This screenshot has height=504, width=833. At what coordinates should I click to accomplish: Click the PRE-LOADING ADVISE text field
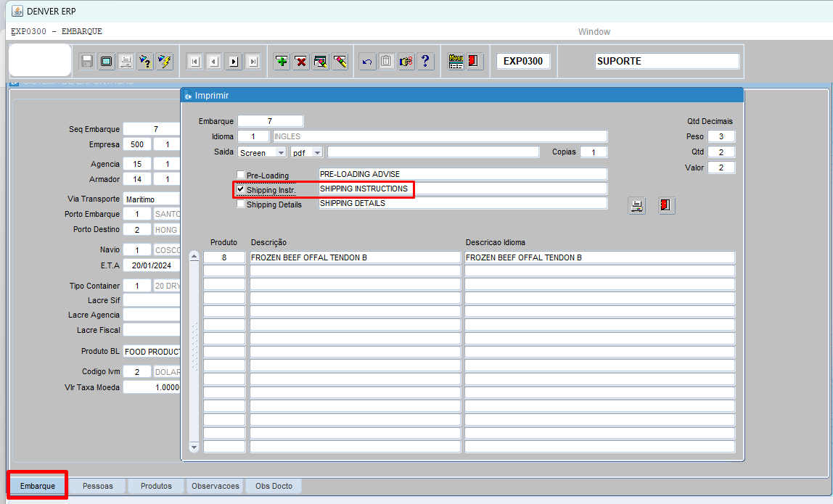pos(463,174)
